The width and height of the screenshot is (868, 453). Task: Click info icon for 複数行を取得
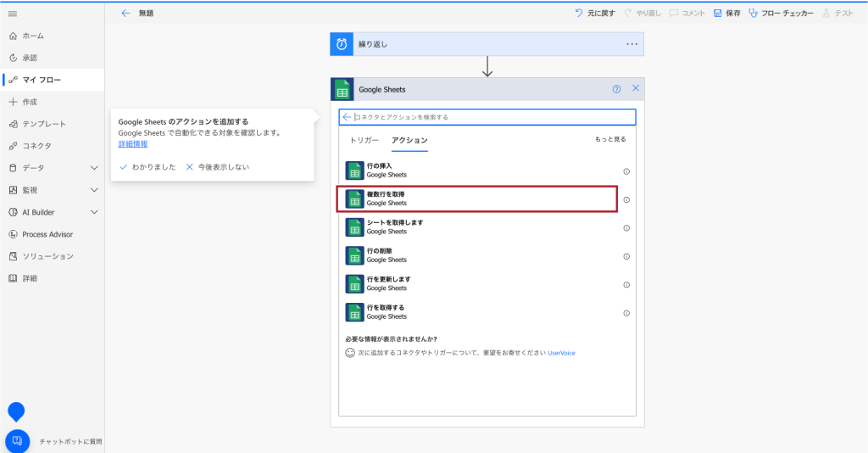click(626, 200)
